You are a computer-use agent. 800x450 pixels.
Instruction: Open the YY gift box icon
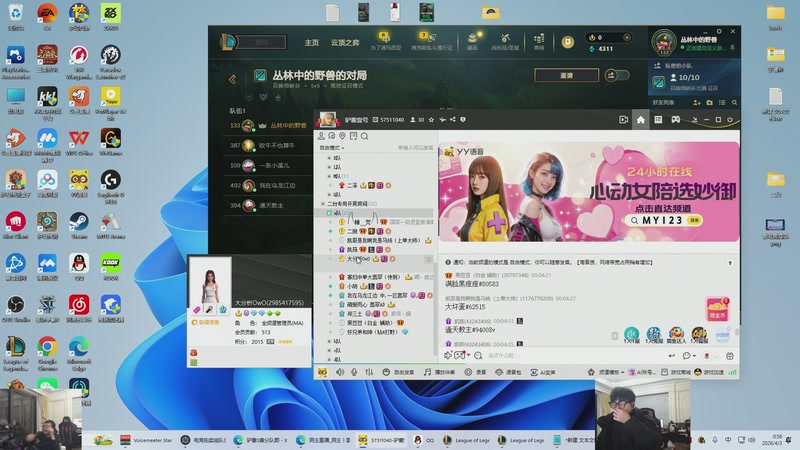tap(730, 356)
